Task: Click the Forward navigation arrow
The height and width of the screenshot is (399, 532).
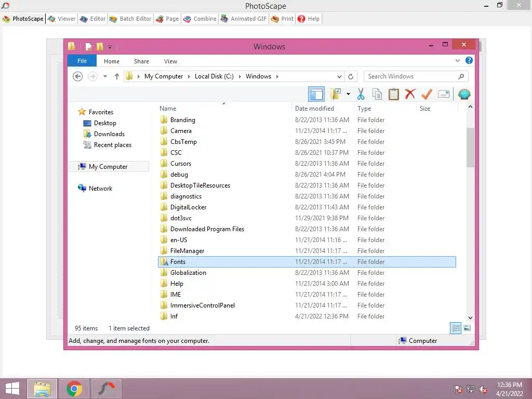Action: 92,76
